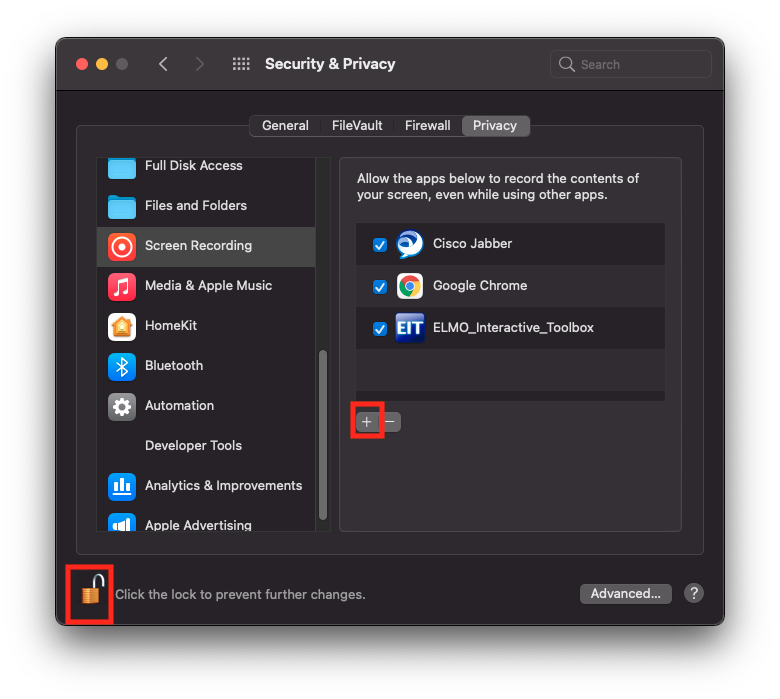Switch to the General tab

(286, 125)
